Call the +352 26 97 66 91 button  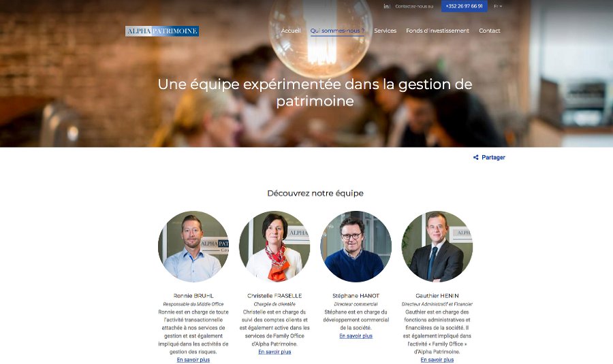(464, 6)
